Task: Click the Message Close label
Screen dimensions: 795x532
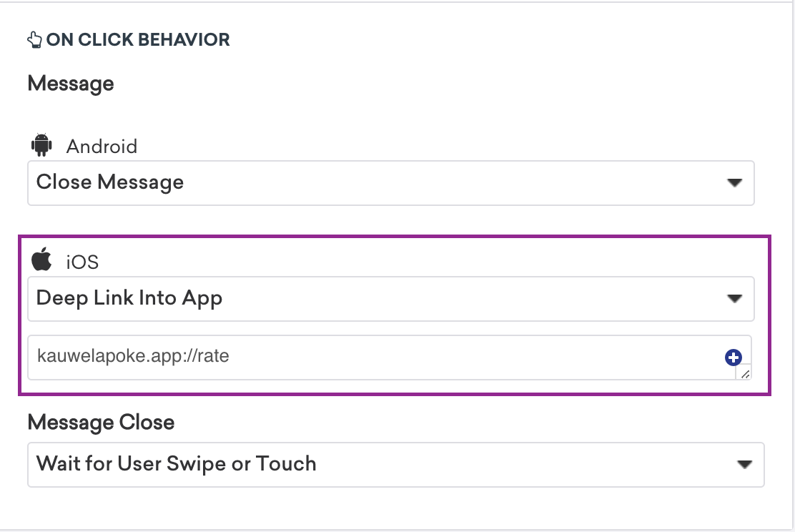Action: (102, 423)
